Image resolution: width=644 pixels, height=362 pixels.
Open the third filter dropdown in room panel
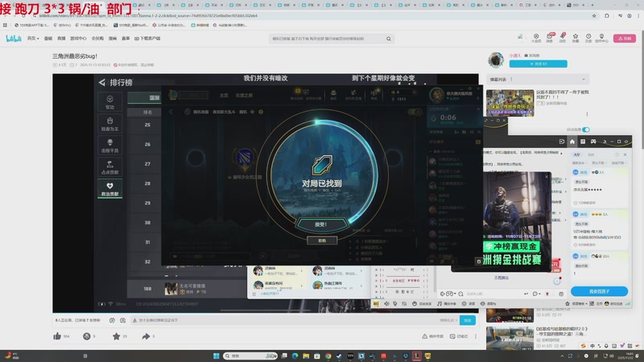(619, 163)
